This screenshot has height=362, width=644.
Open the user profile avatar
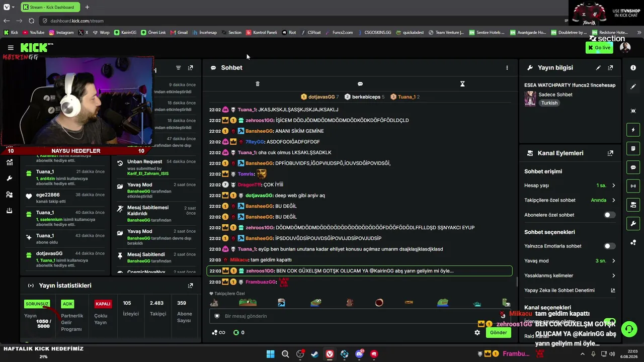(625, 48)
